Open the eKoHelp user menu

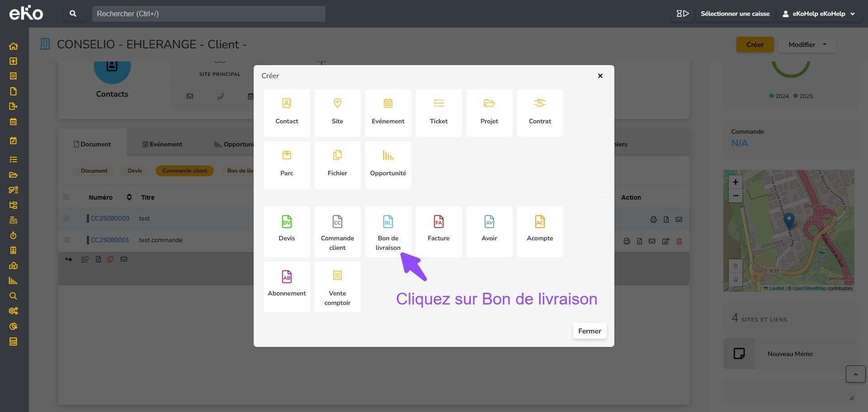coord(818,14)
